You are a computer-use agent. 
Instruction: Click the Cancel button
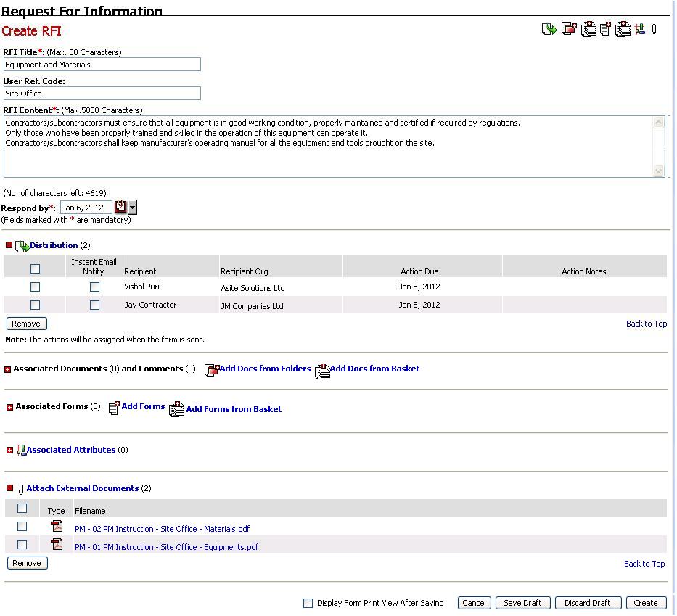pos(474,603)
